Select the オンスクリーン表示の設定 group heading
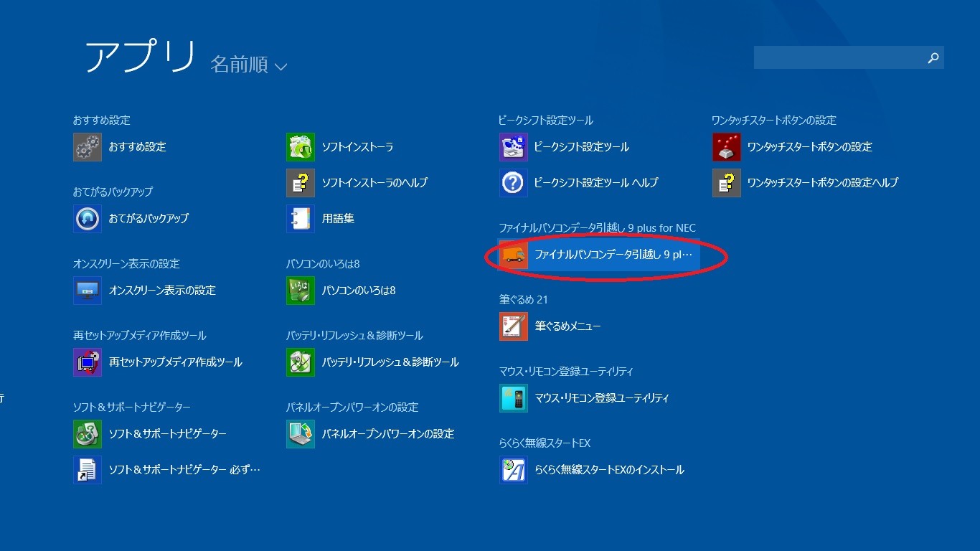This screenshot has width=980, height=551. [x=126, y=264]
